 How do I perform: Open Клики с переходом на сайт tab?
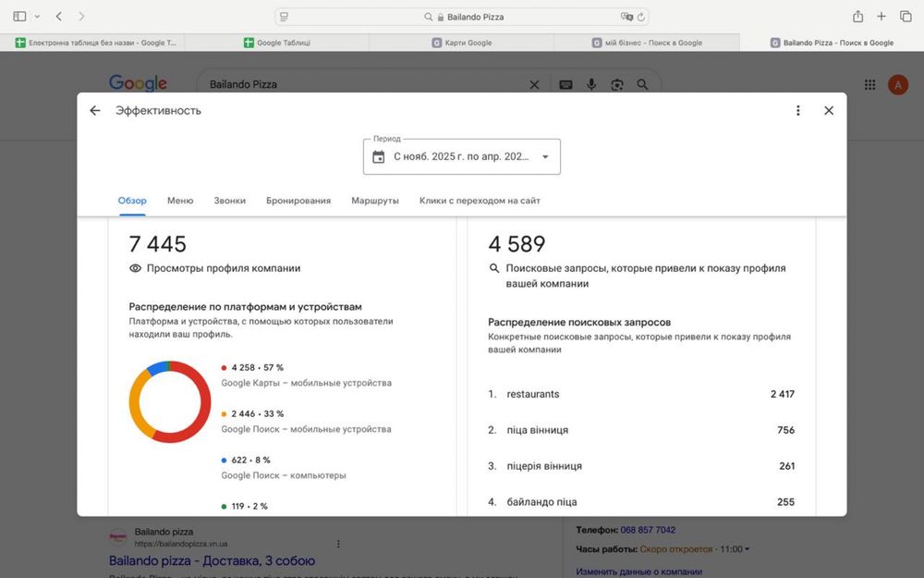click(480, 201)
